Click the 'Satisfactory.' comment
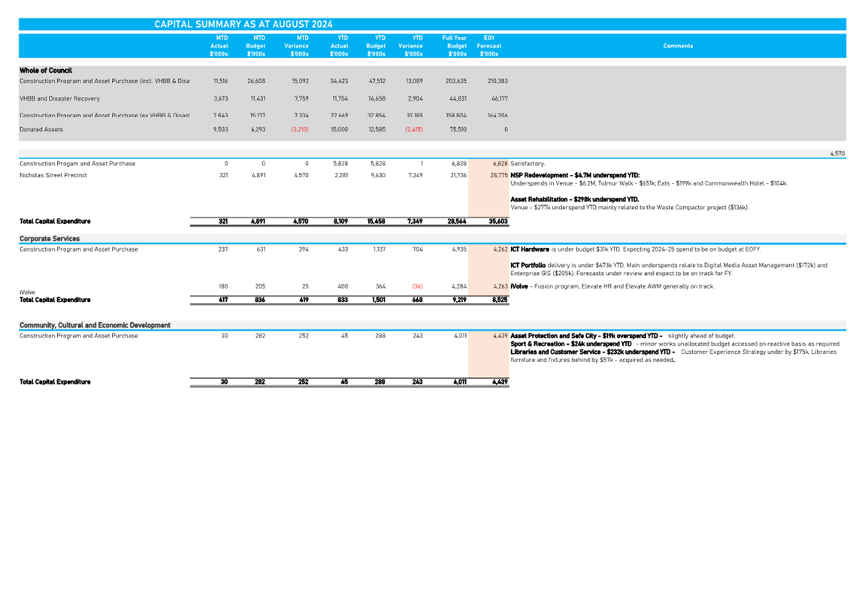Viewport: 868px width, 613px height. pyautogui.click(x=528, y=164)
